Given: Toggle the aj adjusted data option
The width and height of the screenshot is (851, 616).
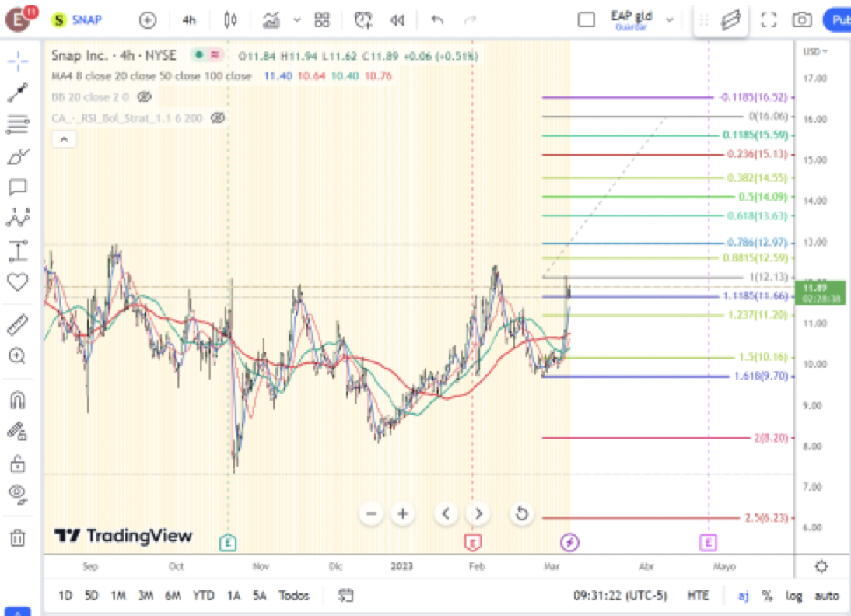Looking at the screenshot, I should point(743,596).
